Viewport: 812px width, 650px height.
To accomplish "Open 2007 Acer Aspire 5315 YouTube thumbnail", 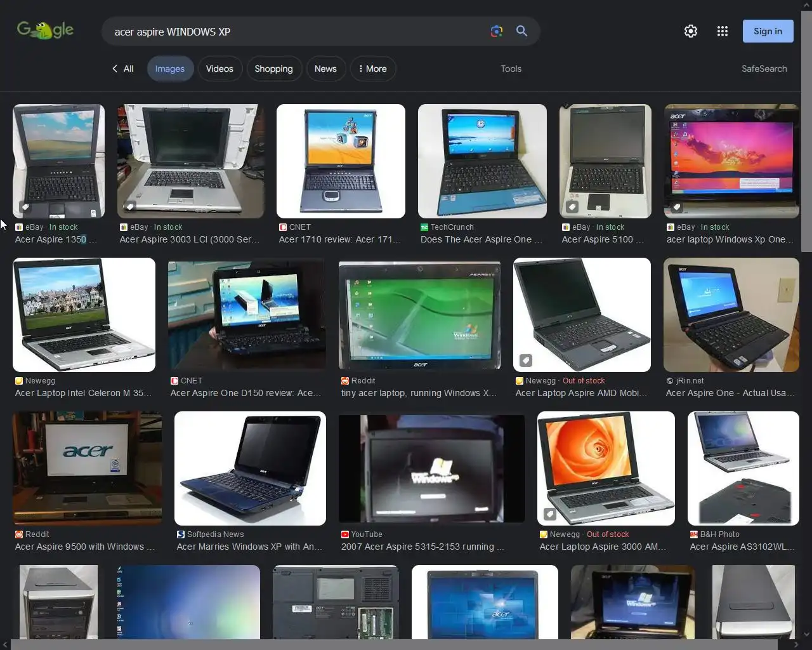I will point(431,468).
